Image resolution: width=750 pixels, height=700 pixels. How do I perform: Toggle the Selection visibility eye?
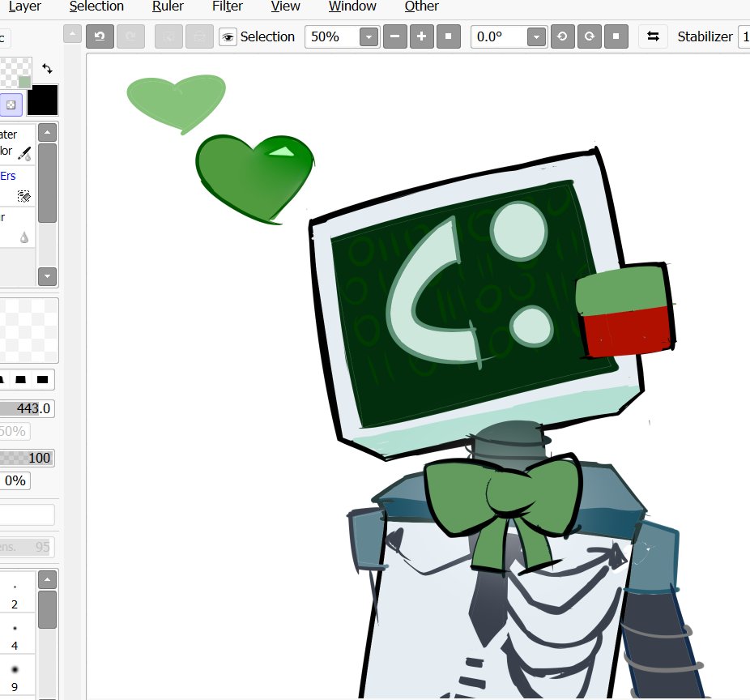tap(228, 36)
